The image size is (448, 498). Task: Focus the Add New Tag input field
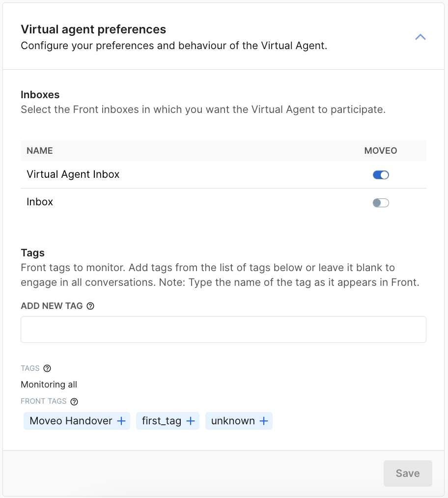[x=223, y=330]
